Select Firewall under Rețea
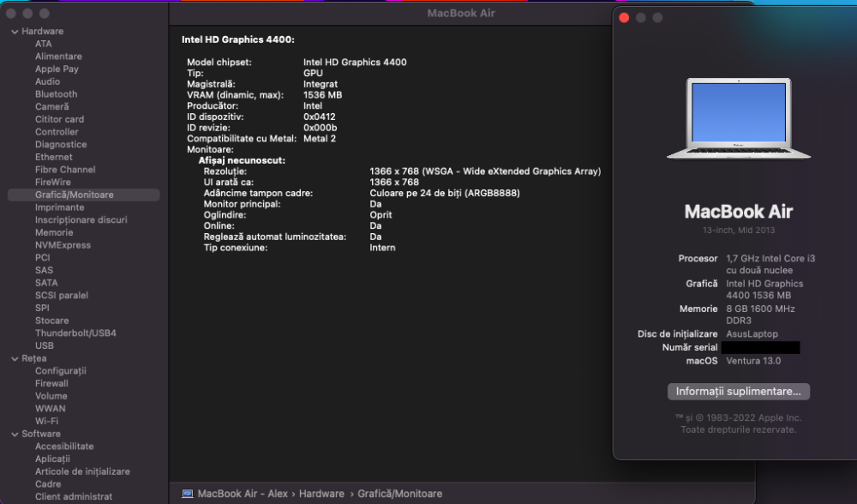The width and height of the screenshot is (857, 504). (x=51, y=383)
